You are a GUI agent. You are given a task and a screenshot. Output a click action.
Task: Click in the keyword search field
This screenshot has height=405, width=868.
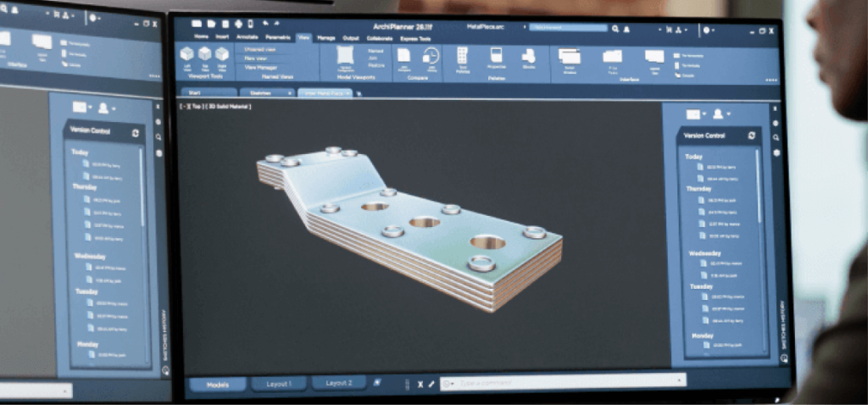[568, 26]
